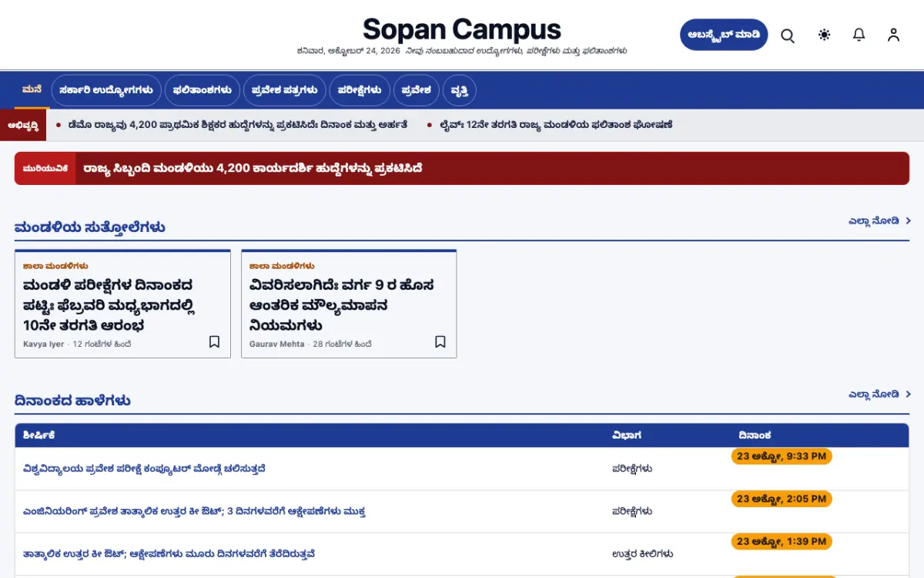Viewport: 924px width, 578px height.
Task: Click ಶಾಲಾ ಮಂಡಳಿಗಳು tag on Gaurav Mehta card
Action: pyautogui.click(x=282, y=266)
